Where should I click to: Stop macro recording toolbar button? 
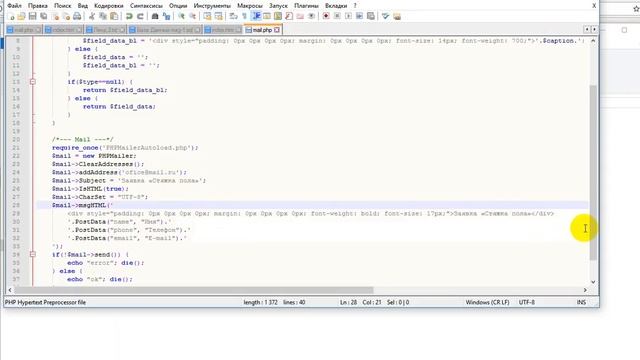pos(337,16)
